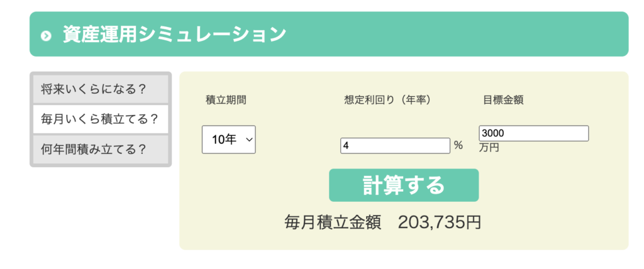644x269 pixels.
Task: Click the % symbol beside the rate field
Action: [458, 145]
